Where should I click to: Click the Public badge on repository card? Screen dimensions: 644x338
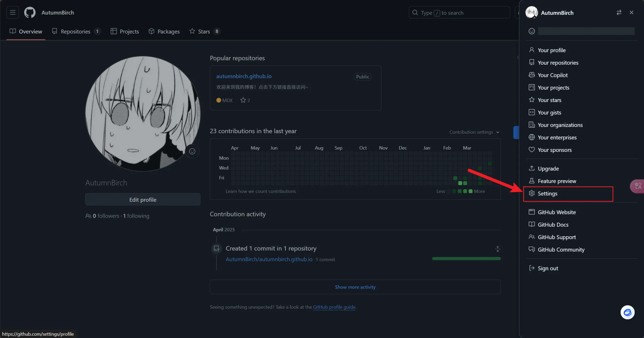coord(362,77)
